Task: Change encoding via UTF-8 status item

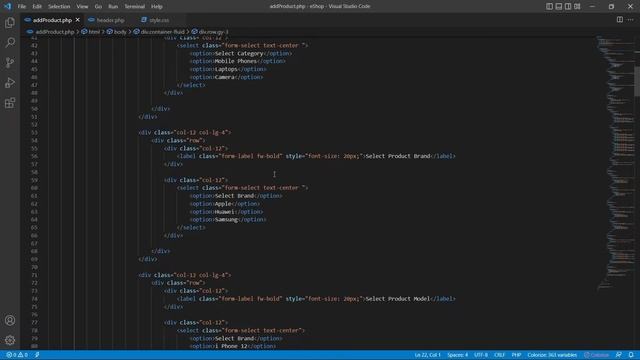Action: point(481,355)
